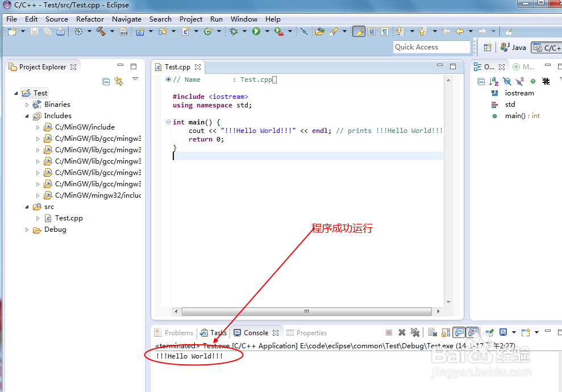This screenshot has height=392, width=562.
Task: Open the Debug button dropdown arrow
Action: click(x=244, y=32)
